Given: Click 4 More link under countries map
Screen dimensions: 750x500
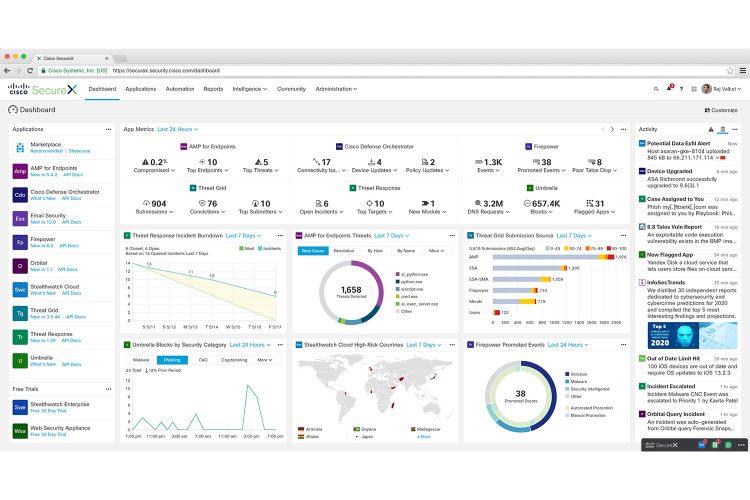Looking at the screenshot, I should pos(424,436).
